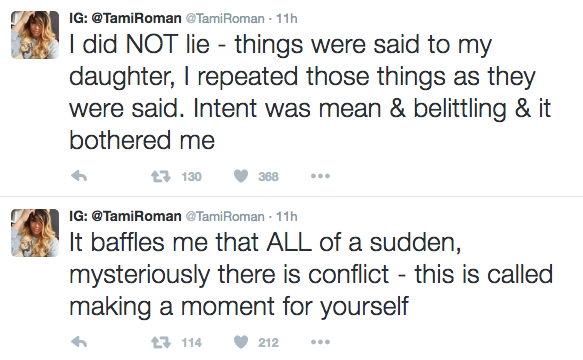Retweet the 'I did NOT lie' tweet
Screen dimensions: 583x360
(161, 176)
